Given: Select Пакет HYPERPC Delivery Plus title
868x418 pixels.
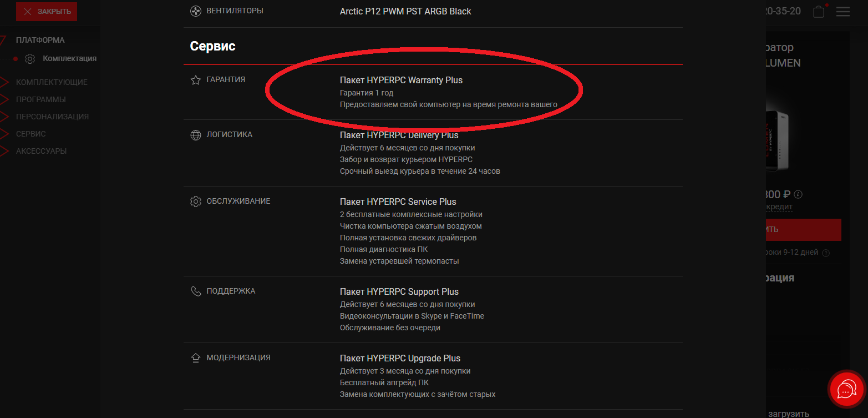Looking at the screenshot, I should tap(399, 135).
